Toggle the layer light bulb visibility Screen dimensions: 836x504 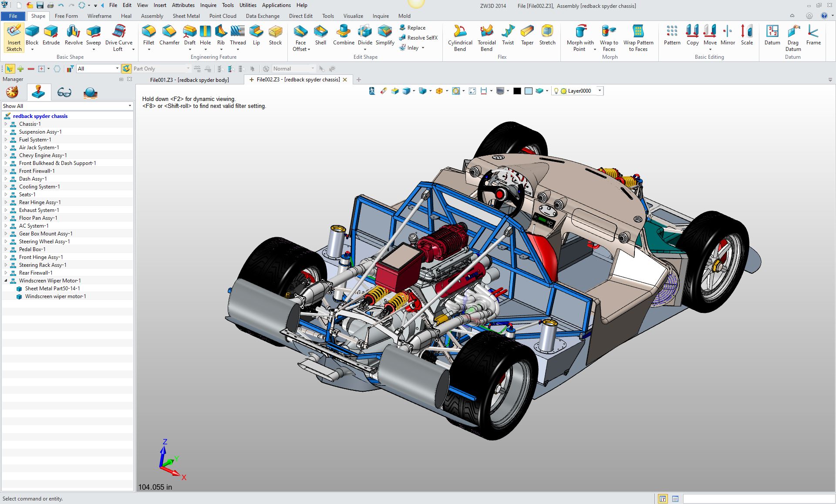pyautogui.click(x=556, y=91)
